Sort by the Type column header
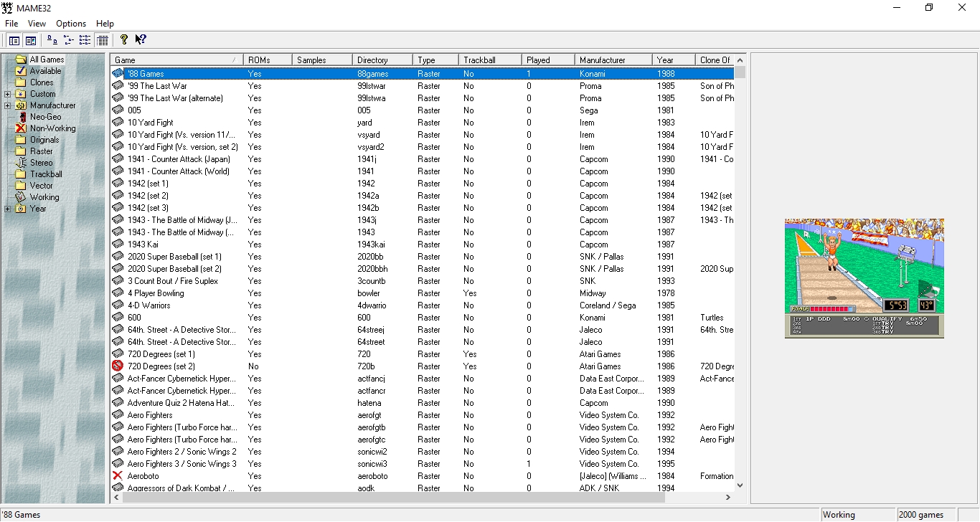The width and height of the screenshot is (980, 522). tap(435, 60)
